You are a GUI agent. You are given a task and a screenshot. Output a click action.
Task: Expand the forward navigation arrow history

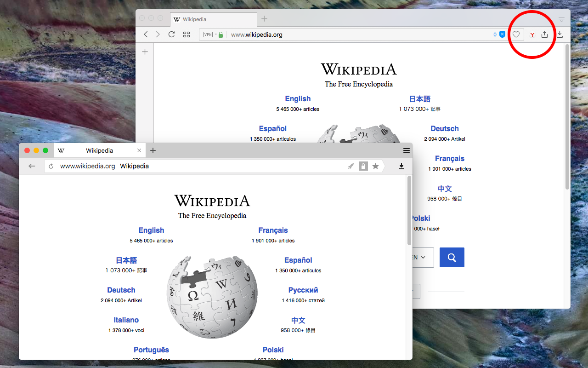click(x=158, y=34)
